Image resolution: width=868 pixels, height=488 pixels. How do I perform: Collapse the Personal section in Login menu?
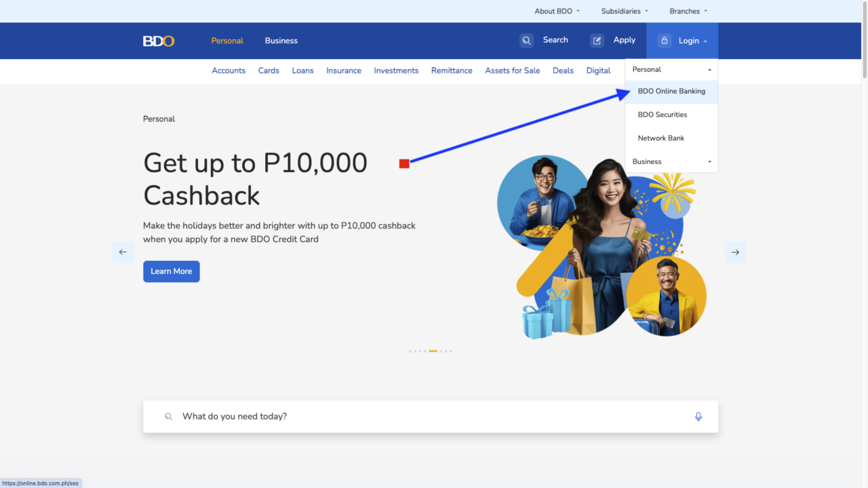[671, 69]
